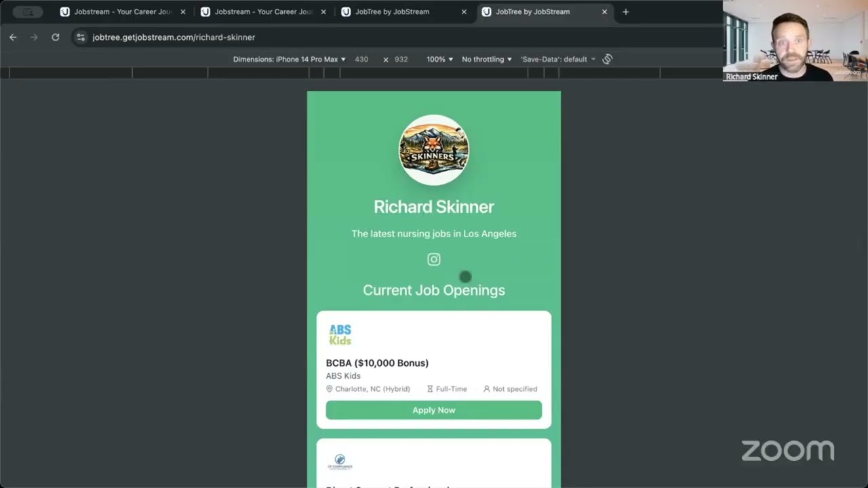The height and width of the screenshot is (488, 868).
Task: Open the Instagram icon under the tagline
Action: pos(434,259)
